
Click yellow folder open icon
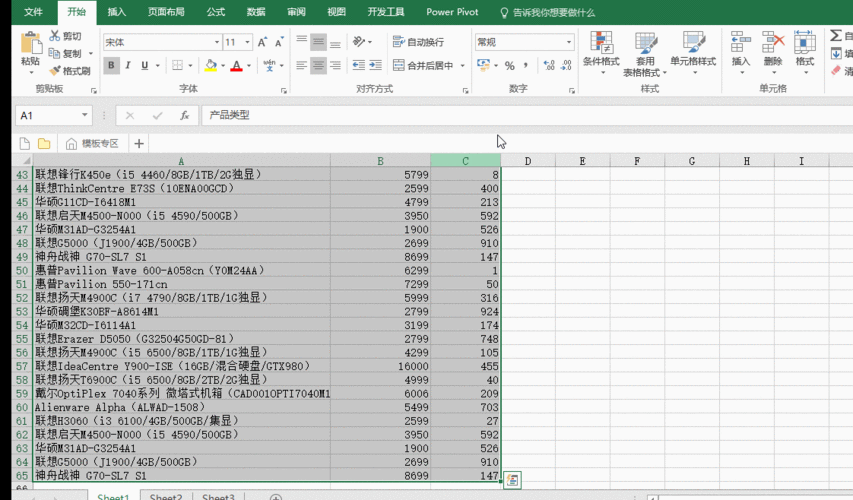tap(44, 144)
